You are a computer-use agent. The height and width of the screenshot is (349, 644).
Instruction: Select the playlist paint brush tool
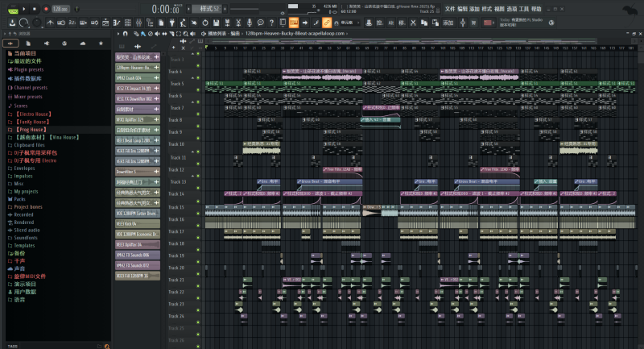coord(143,34)
